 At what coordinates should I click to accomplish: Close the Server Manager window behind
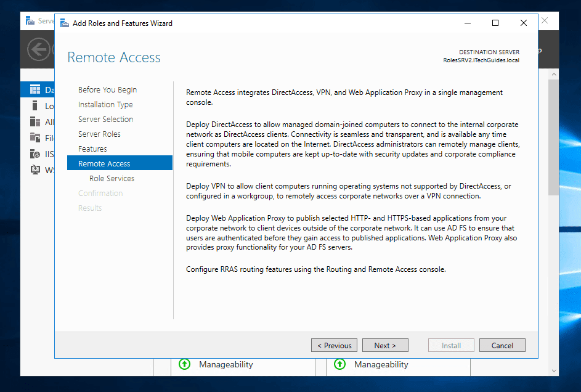click(x=545, y=21)
